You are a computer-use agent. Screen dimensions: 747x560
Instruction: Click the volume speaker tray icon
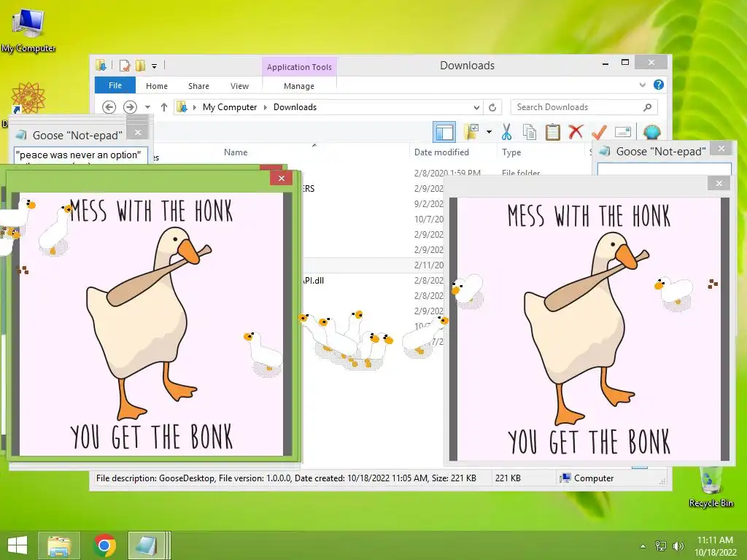click(x=678, y=545)
